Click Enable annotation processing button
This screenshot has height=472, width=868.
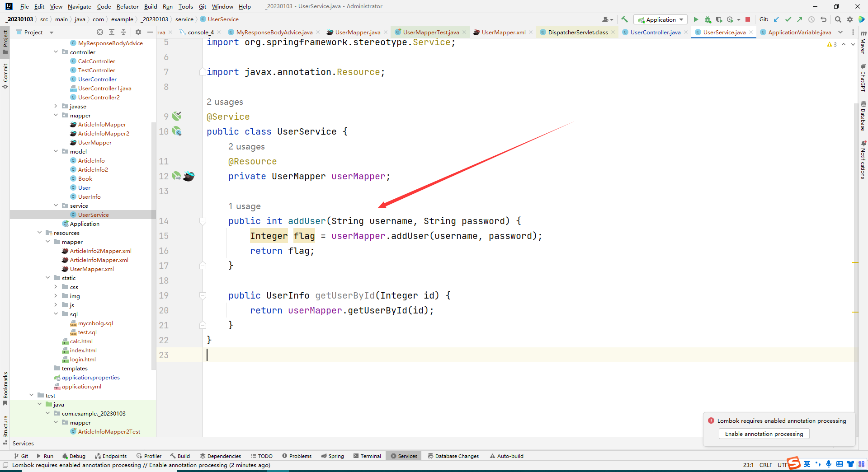click(764, 434)
